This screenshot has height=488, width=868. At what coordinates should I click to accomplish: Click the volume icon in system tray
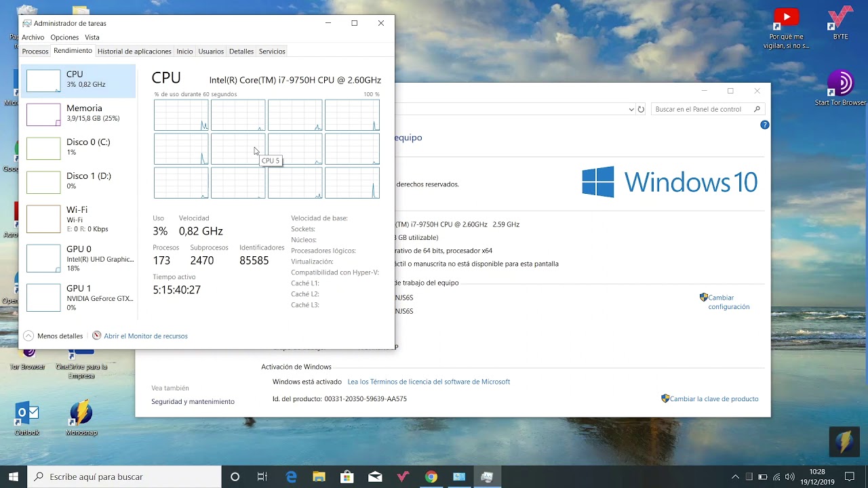[x=790, y=476]
